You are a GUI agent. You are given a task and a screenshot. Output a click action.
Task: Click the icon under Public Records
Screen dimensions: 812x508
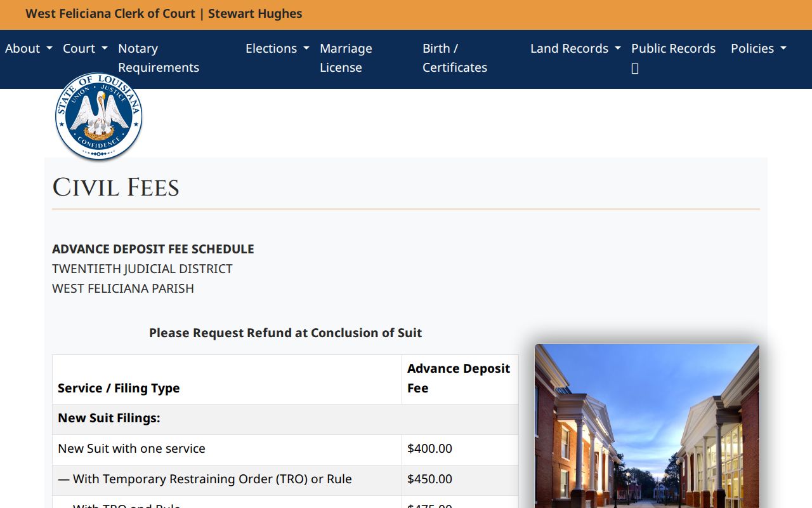pyautogui.click(x=635, y=68)
